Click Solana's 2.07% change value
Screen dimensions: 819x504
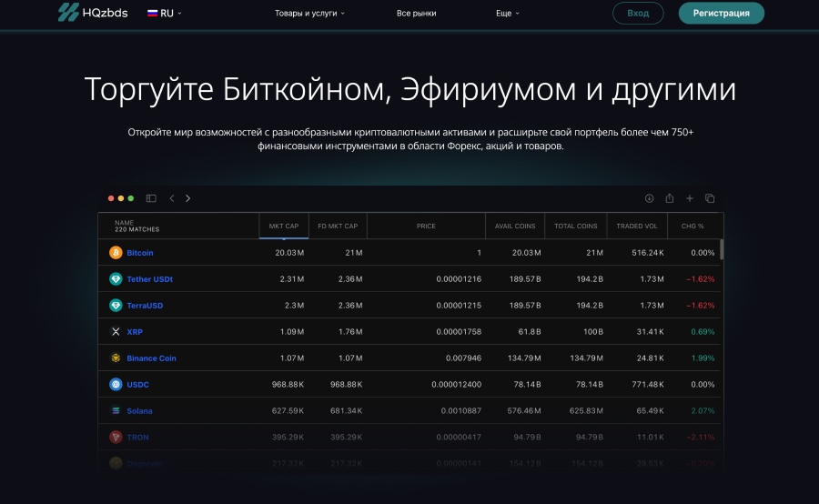pyautogui.click(x=703, y=411)
